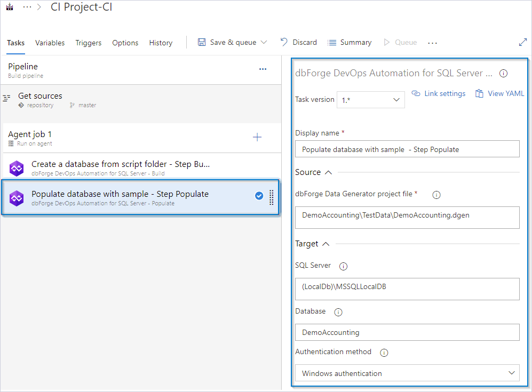Select Create a database from script folder task
Screen dimensions: 532x392
141,168
